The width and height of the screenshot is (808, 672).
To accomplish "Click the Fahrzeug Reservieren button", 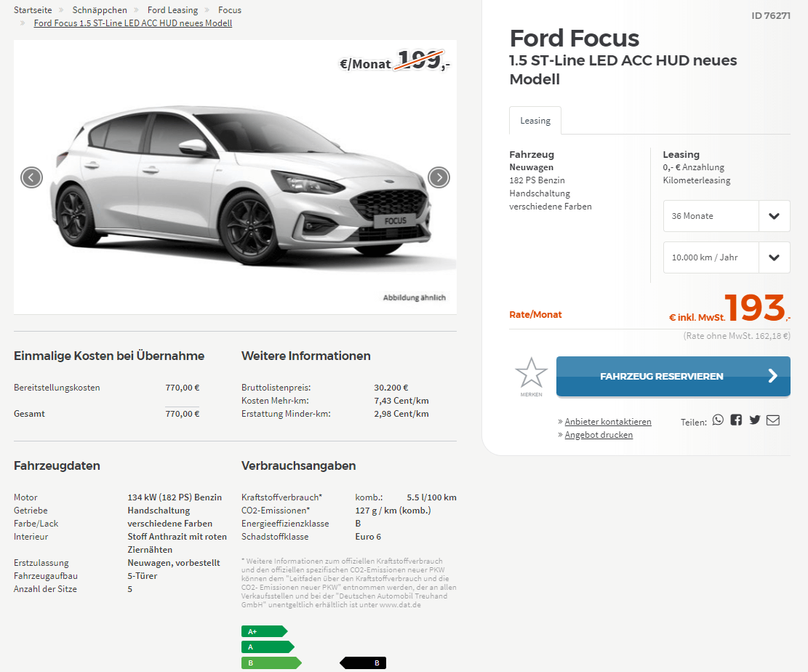I will tap(673, 376).
